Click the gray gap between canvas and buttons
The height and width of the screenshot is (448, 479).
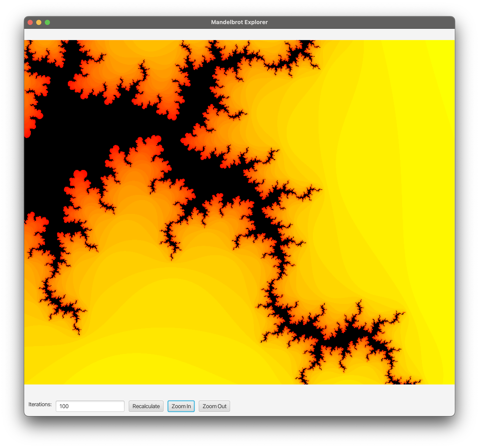[x=239, y=392]
